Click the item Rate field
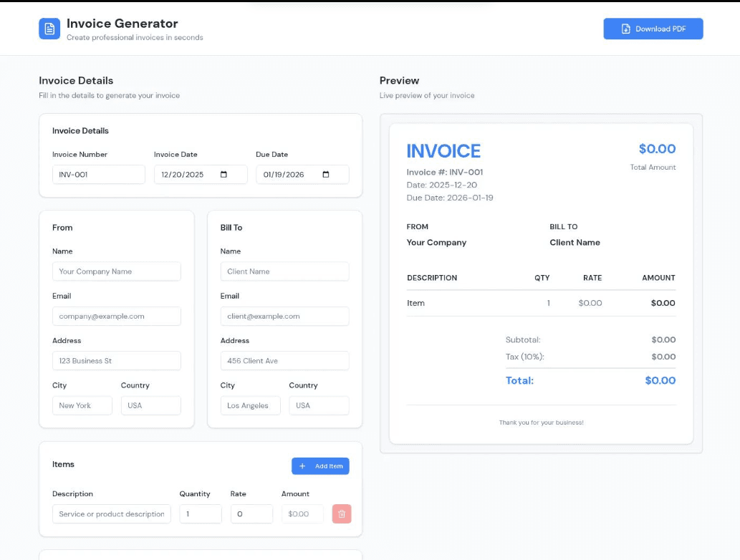Viewport: 740px width, 560px height. [x=251, y=513]
